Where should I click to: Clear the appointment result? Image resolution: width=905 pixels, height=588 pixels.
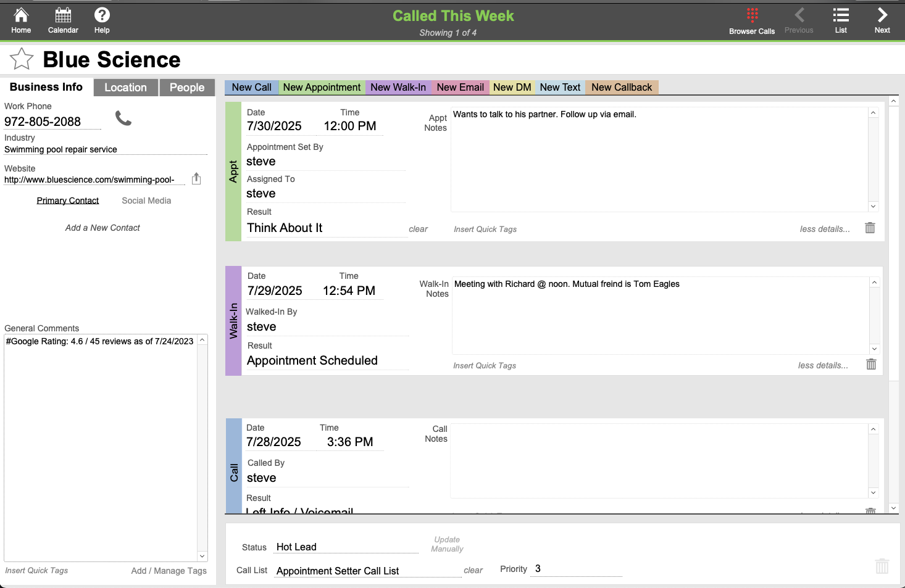pos(418,229)
